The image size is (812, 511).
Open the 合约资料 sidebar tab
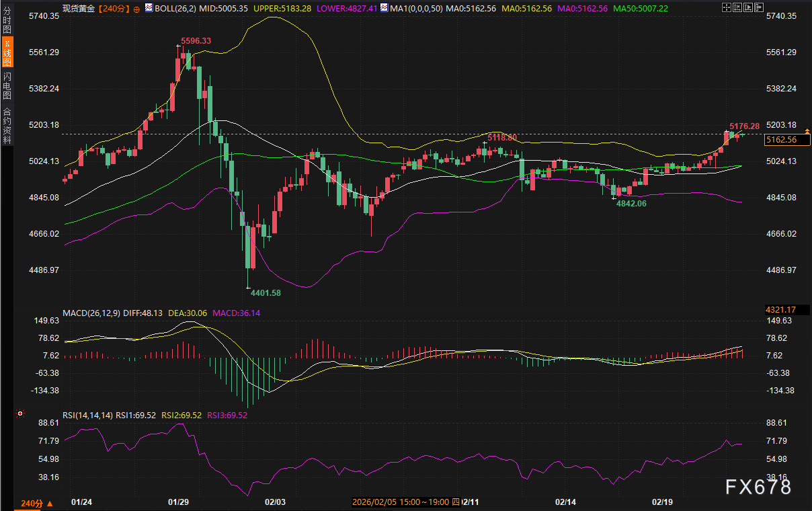pyautogui.click(x=7, y=126)
